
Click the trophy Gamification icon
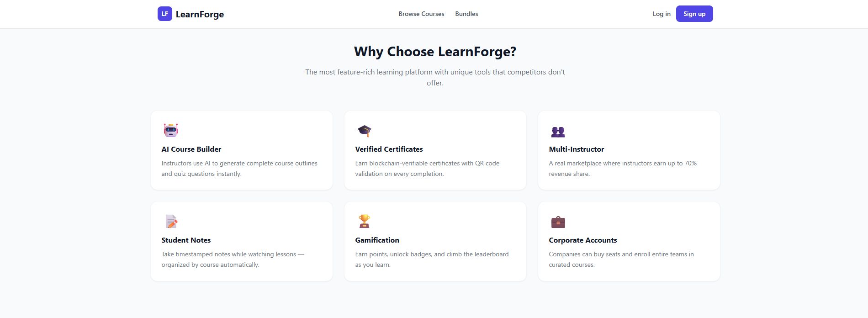coord(364,221)
